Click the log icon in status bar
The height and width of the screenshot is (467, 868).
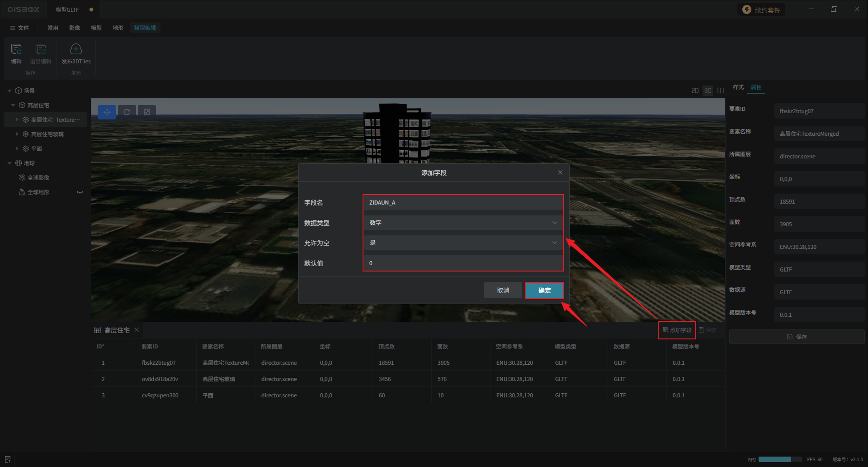coord(8,459)
